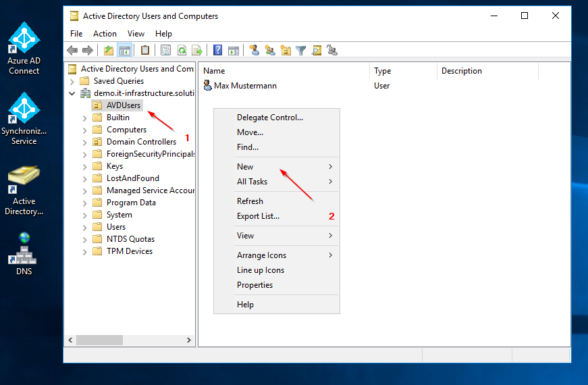The height and width of the screenshot is (385, 588).
Task: Sort by the Description column header
Action: pyautogui.click(x=487, y=71)
